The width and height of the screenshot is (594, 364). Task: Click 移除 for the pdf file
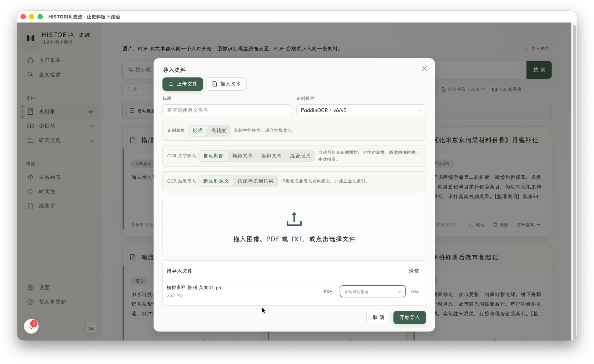point(415,291)
